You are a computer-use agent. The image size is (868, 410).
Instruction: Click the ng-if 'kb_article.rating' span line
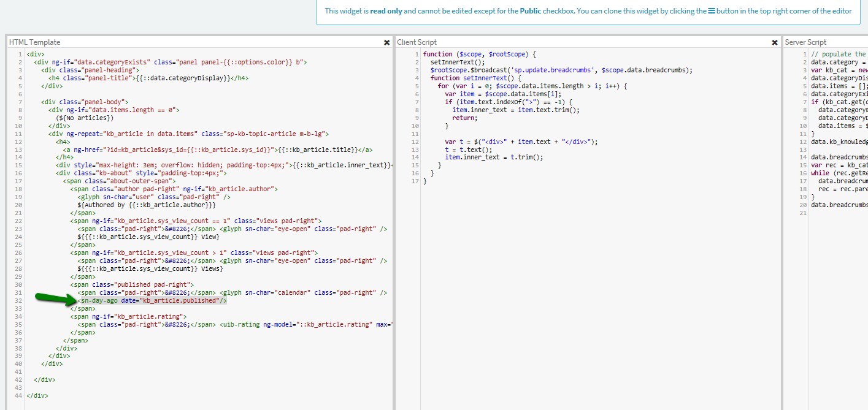point(128,317)
